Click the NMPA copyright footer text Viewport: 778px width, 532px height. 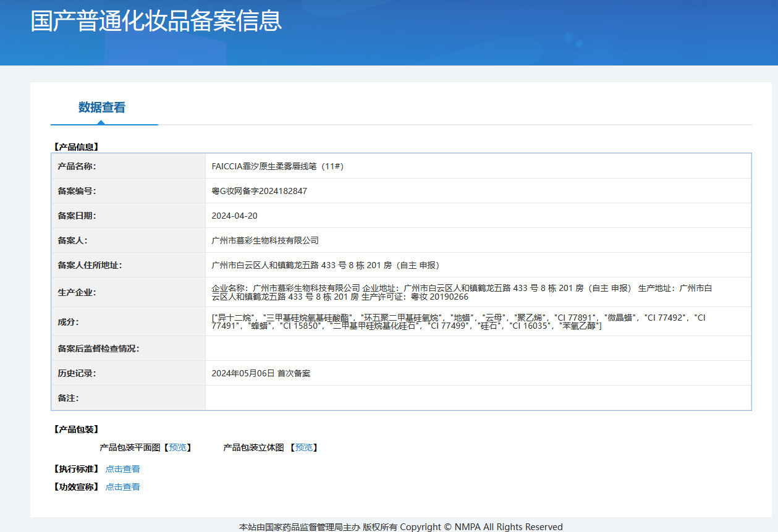(x=401, y=526)
